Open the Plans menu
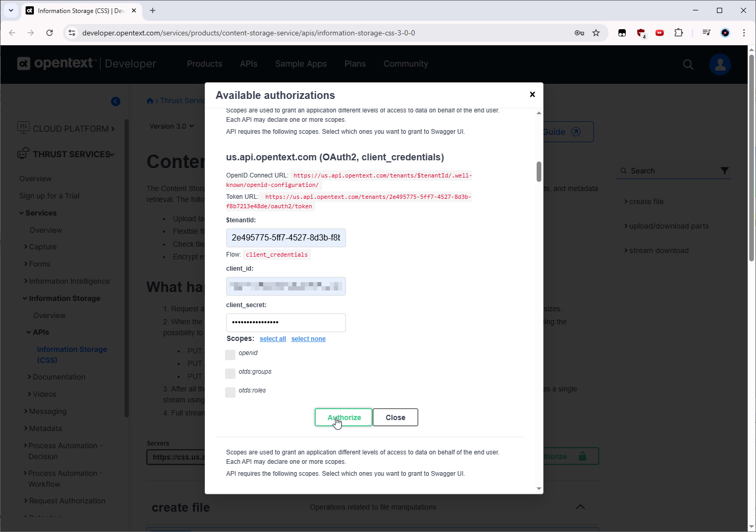This screenshot has height=532, width=756. coord(355,64)
